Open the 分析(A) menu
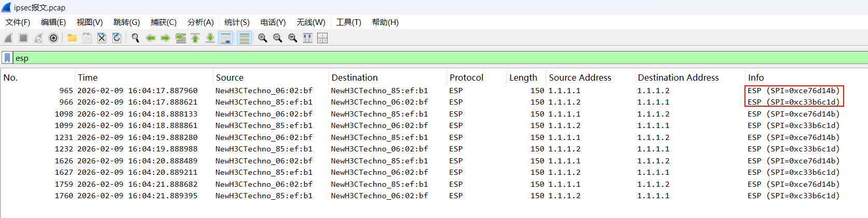This screenshot has height=218, width=868. click(200, 22)
